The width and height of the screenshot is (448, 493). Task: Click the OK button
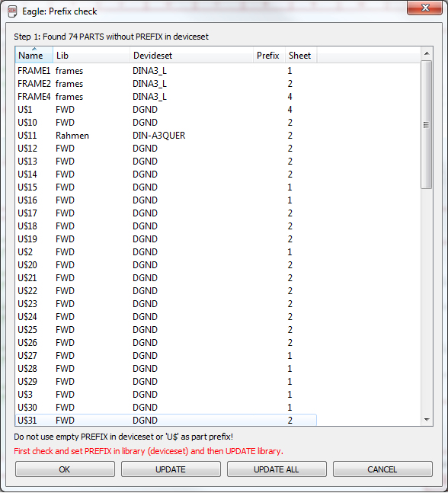pyautogui.click(x=65, y=469)
